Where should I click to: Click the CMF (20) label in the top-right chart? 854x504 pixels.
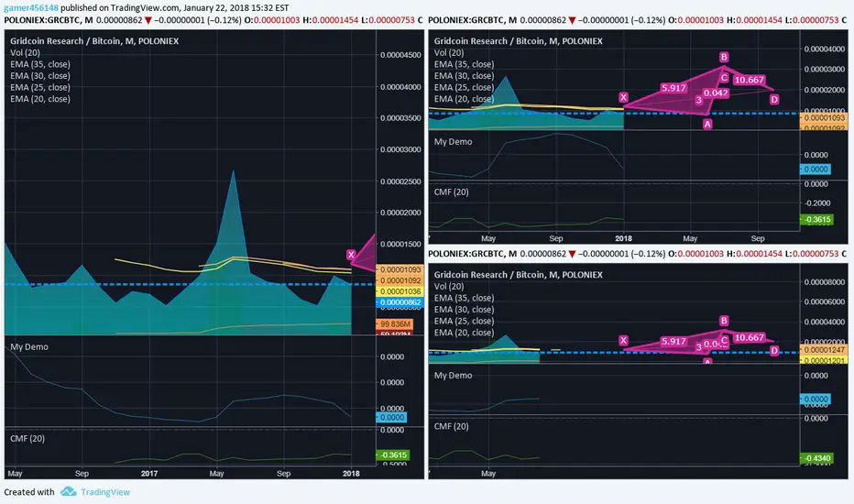[451, 192]
